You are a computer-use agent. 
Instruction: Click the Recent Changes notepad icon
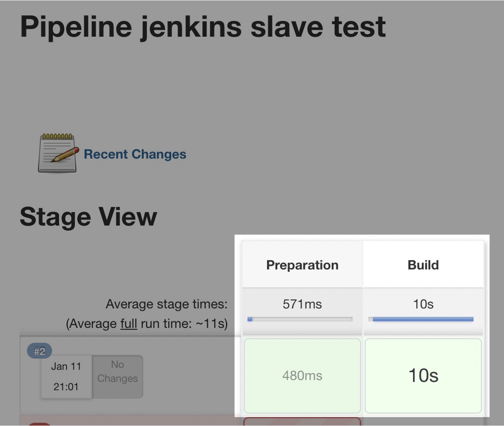(58, 153)
